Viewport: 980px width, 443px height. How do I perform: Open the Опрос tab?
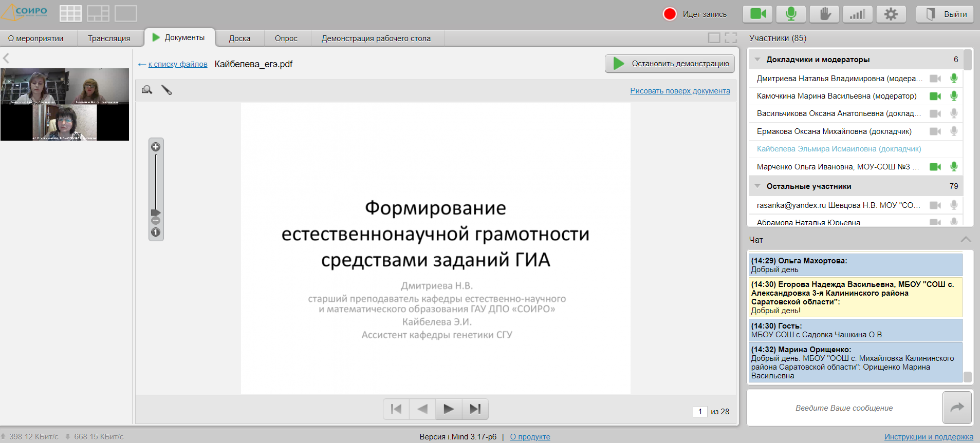286,38
